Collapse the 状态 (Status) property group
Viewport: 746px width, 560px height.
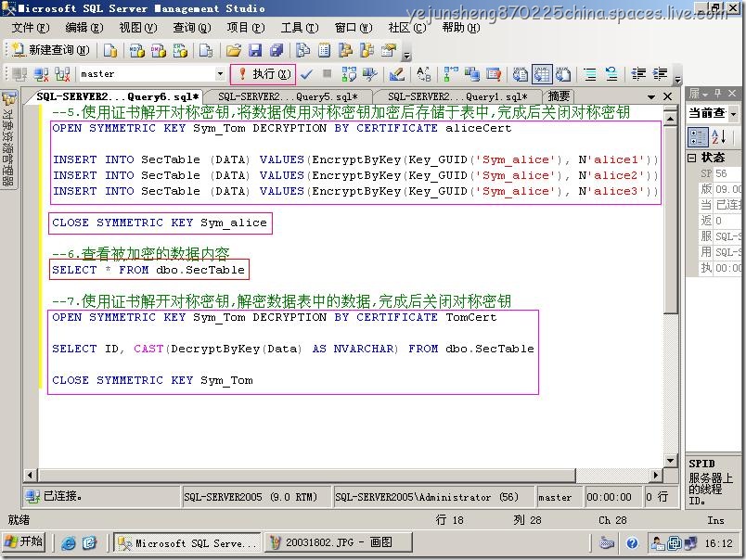[x=692, y=158]
